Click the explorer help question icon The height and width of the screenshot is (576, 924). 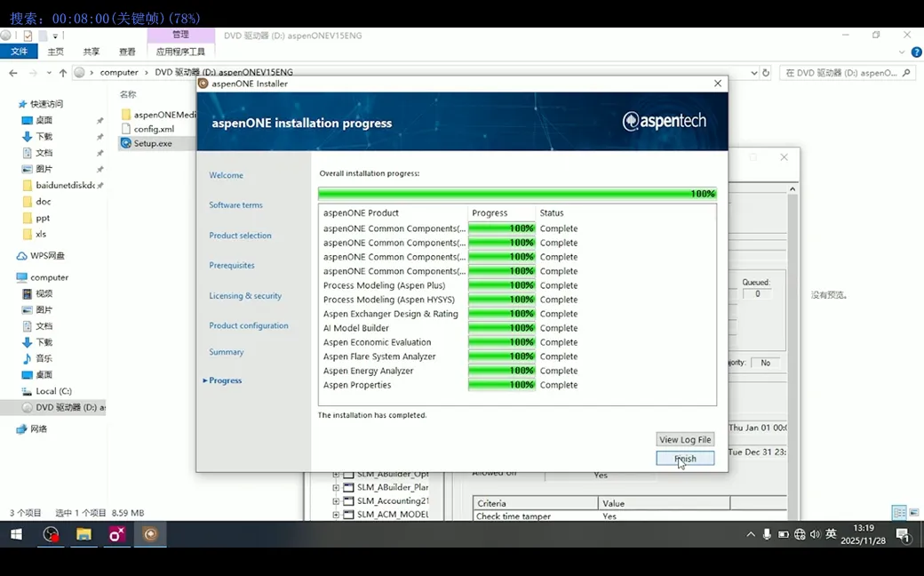pos(916,52)
